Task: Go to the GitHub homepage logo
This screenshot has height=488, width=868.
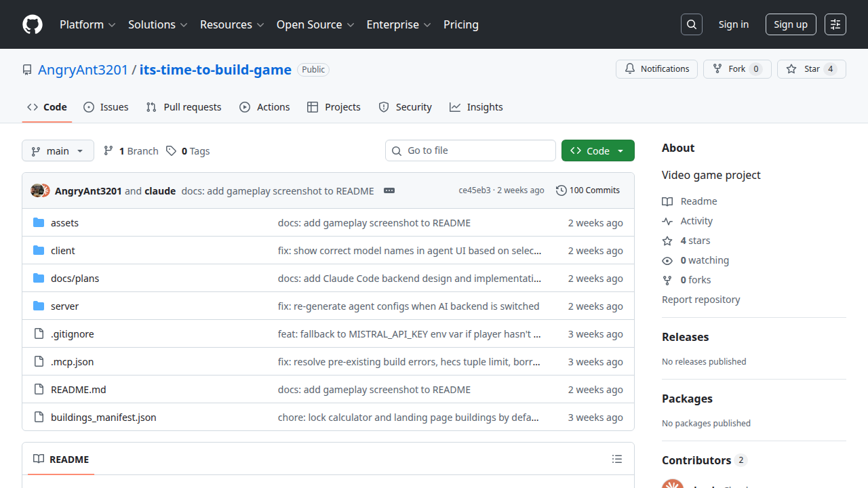Action: pyautogui.click(x=33, y=24)
